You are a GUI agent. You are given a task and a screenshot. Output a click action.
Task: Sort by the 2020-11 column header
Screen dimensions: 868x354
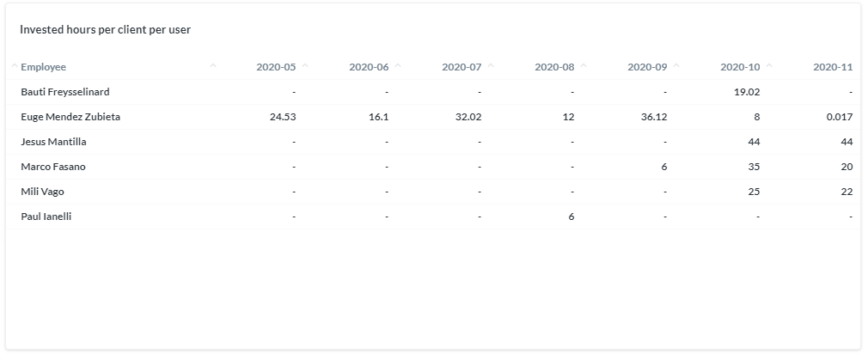(x=833, y=67)
